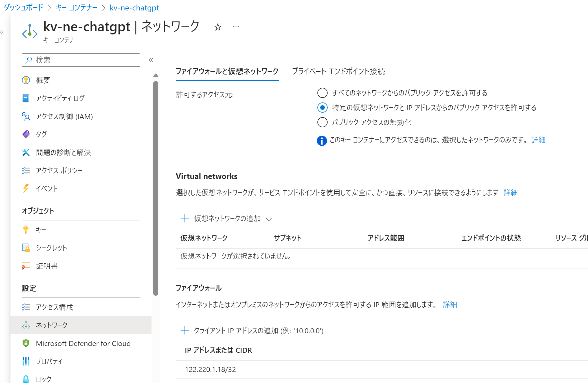Switch to プライベート エンドポイント接続 tab

click(x=338, y=71)
